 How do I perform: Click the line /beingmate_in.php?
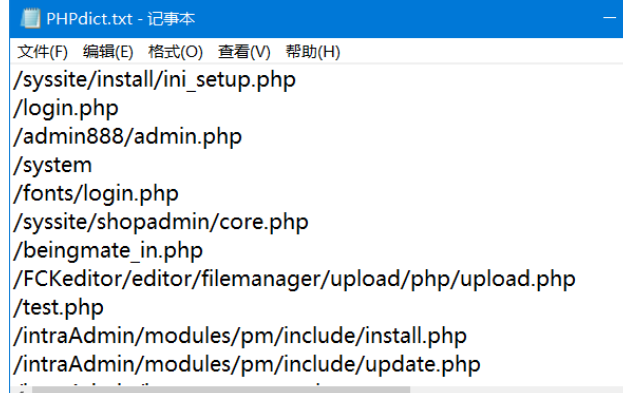pyautogui.click(x=108, y=250)
